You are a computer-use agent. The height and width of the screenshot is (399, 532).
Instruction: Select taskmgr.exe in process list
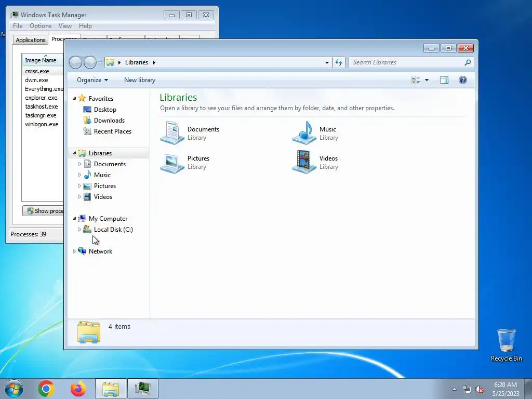tap(41, 116)
